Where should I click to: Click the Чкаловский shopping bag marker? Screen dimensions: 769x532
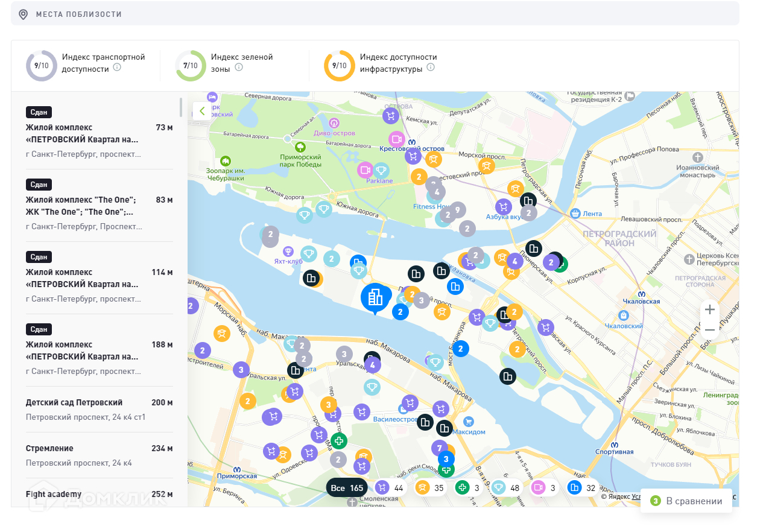point(624,315)
